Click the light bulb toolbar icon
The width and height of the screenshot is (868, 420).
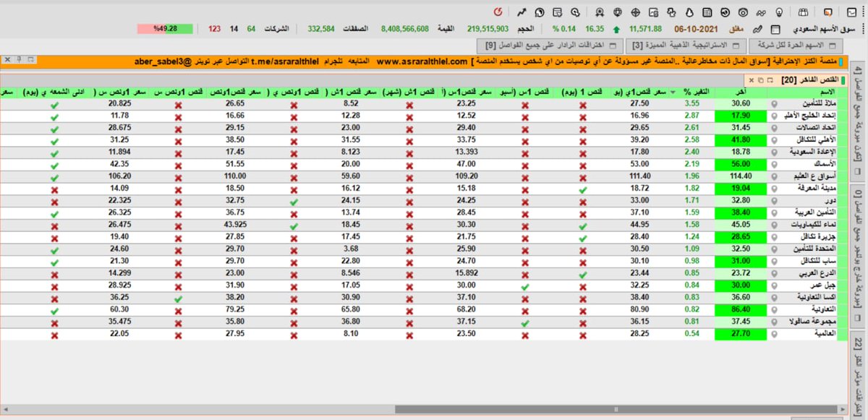coord(780,12)
